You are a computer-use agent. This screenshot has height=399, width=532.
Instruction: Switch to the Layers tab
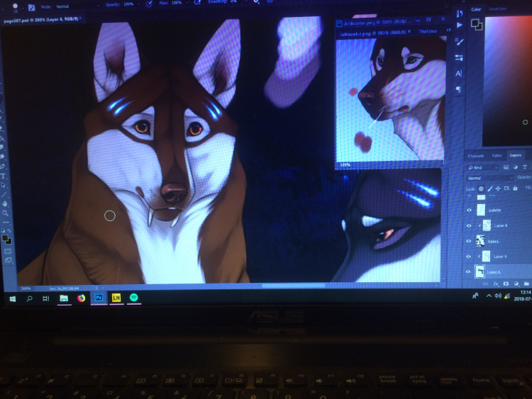point(516,155)
